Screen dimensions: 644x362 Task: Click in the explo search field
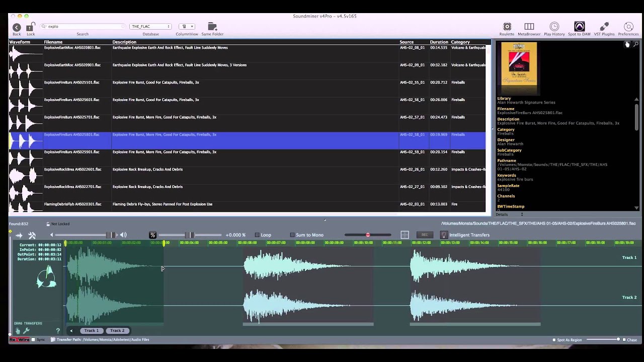pos(83,26)
